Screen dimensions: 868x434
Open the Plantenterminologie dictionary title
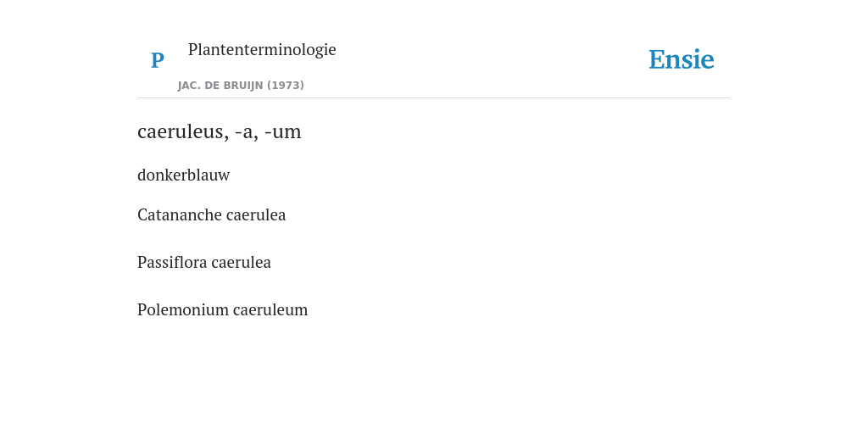click(x=262, y=49)
